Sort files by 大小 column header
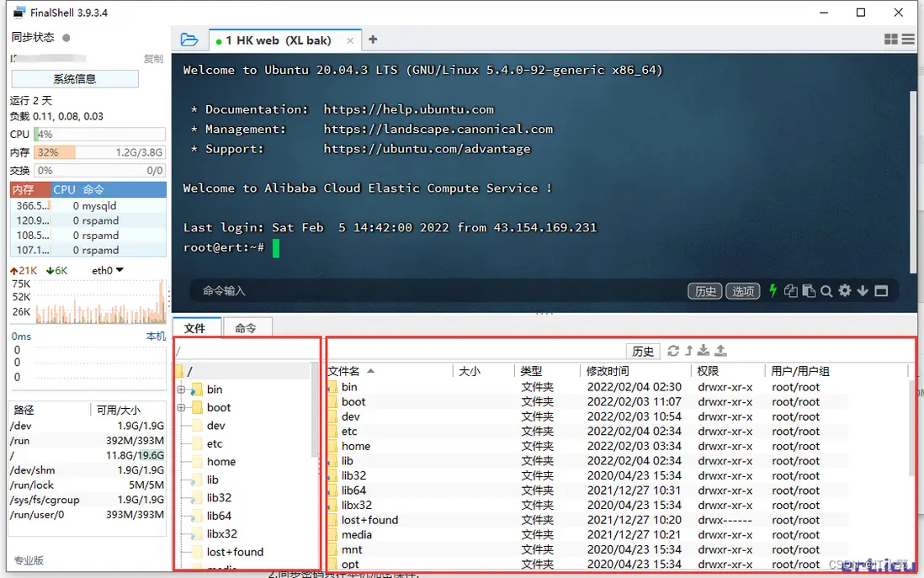This screenshot has height=578, width=924. (x=483, y=371)
